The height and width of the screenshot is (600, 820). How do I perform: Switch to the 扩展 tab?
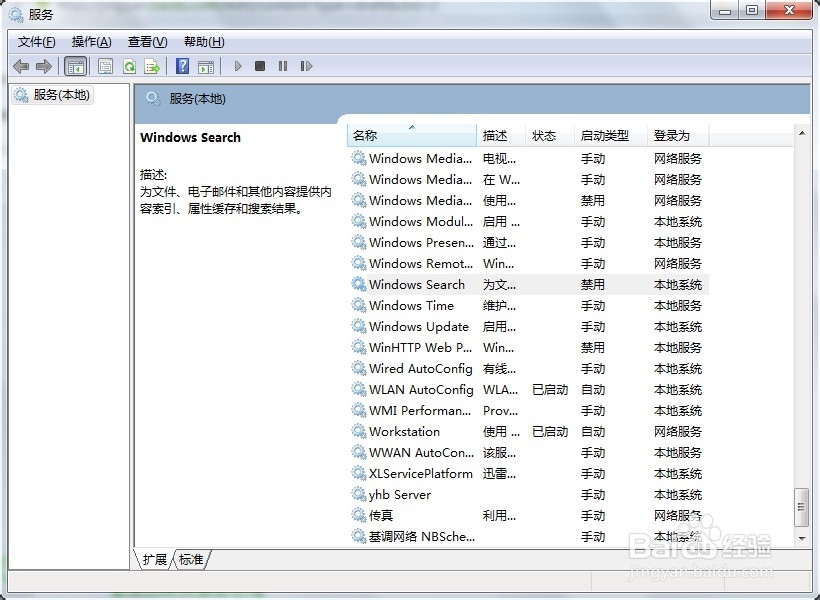coord(154,560)
